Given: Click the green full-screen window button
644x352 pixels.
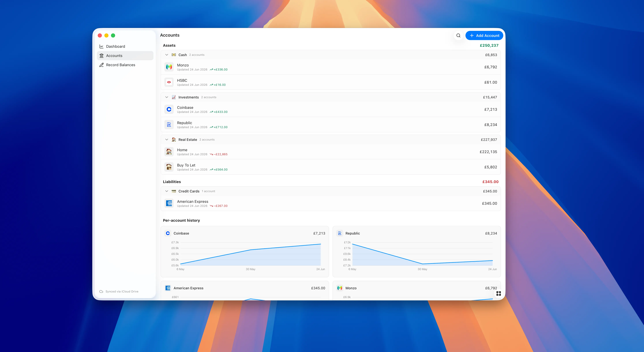Looking at the screenshot, I should point(113,35).
